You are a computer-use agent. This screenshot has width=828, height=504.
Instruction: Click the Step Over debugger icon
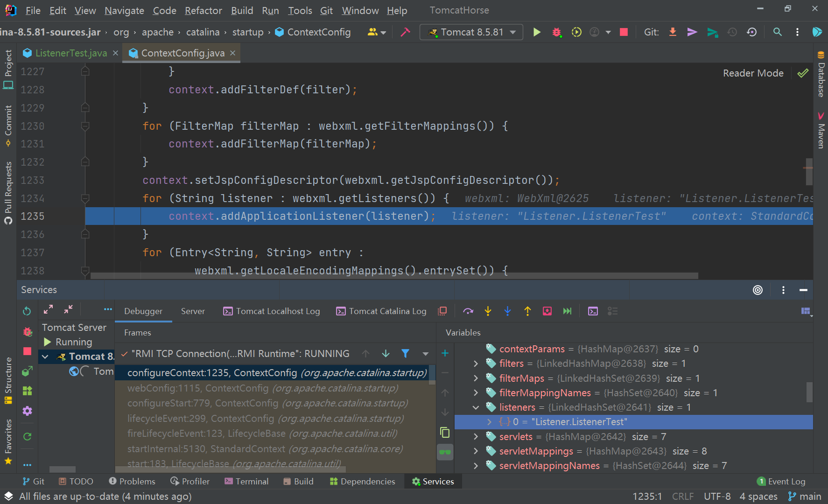468,311
